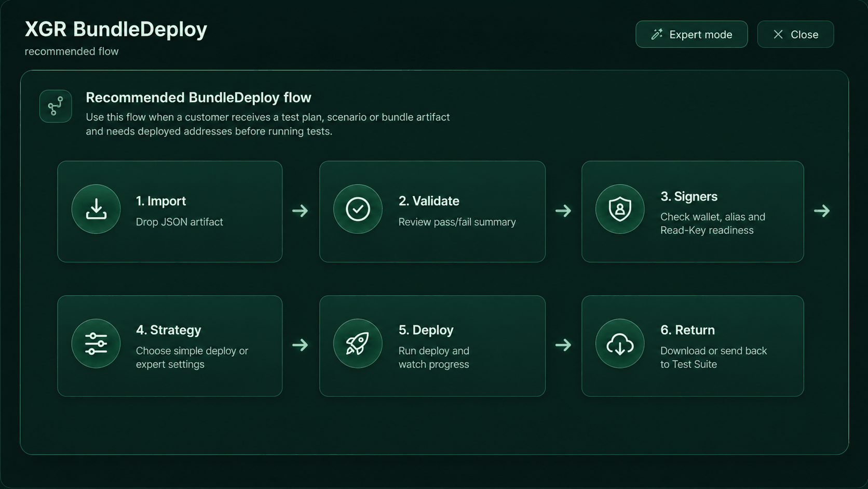Click the X icon in Close button
The image size is (868, 489).
(x=778, y=34)
